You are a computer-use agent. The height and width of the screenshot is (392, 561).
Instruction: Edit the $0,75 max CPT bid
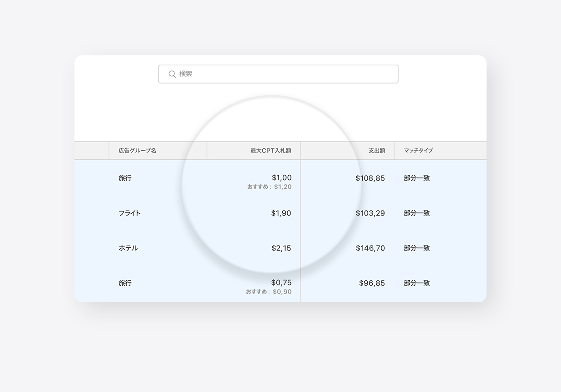(x=281, y=283)
